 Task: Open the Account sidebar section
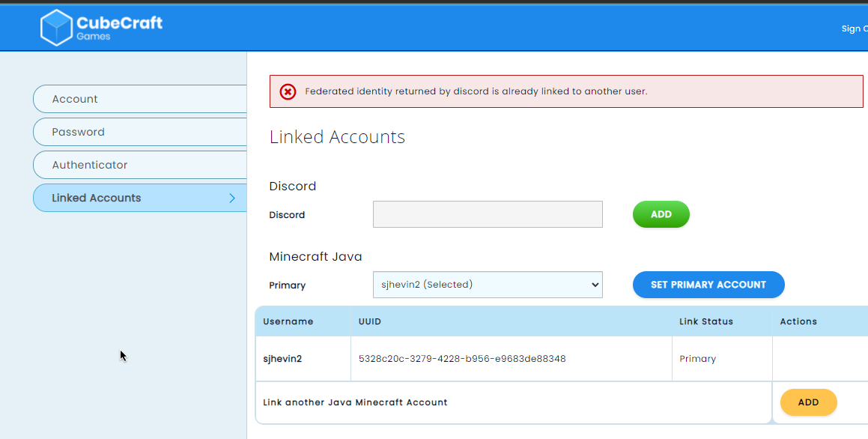click(139, 99)
